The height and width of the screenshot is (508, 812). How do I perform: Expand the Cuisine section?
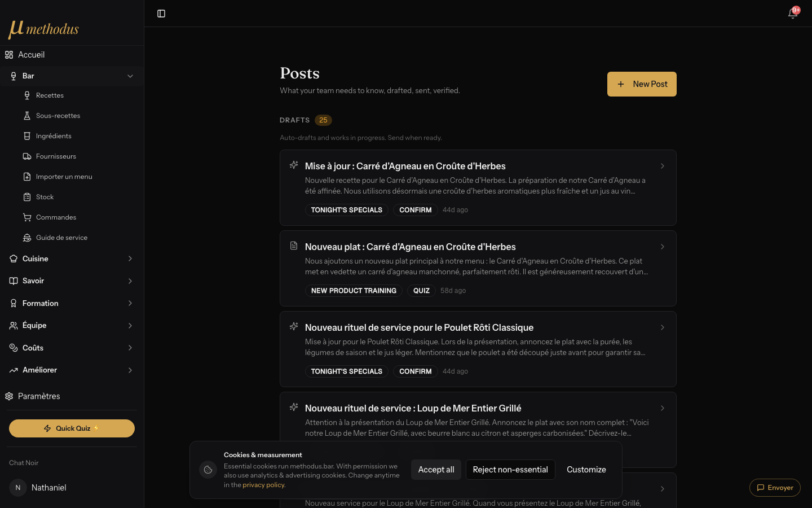coord(72,259)
